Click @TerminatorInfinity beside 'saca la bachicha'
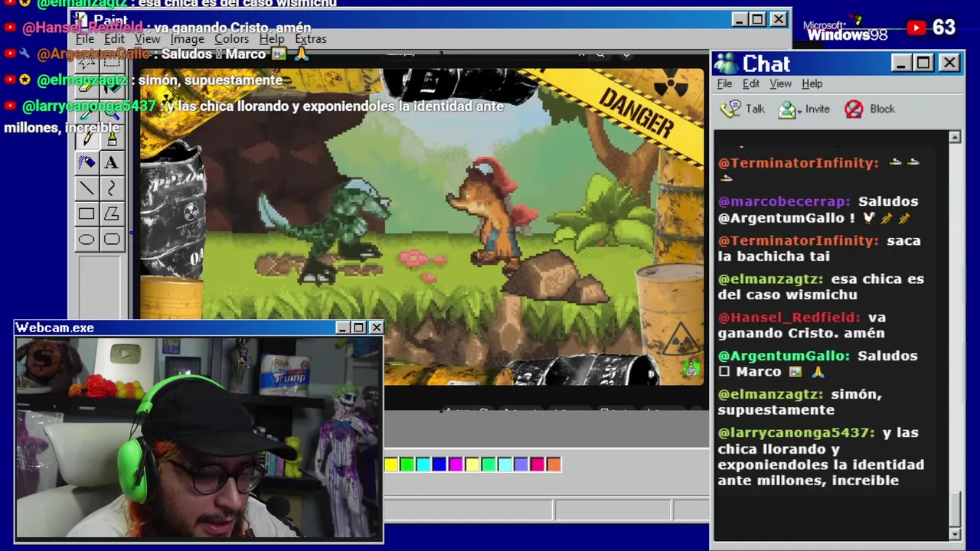 799,240
